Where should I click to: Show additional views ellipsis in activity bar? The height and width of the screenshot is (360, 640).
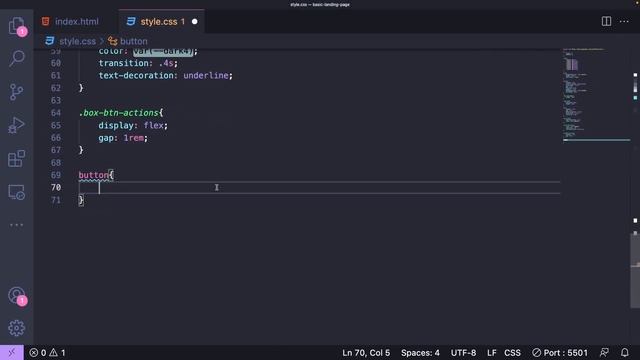16,225
